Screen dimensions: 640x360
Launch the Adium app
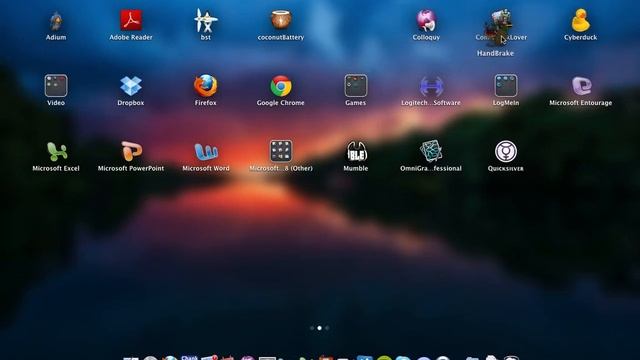pyautogui.click(x=56, y=21)
